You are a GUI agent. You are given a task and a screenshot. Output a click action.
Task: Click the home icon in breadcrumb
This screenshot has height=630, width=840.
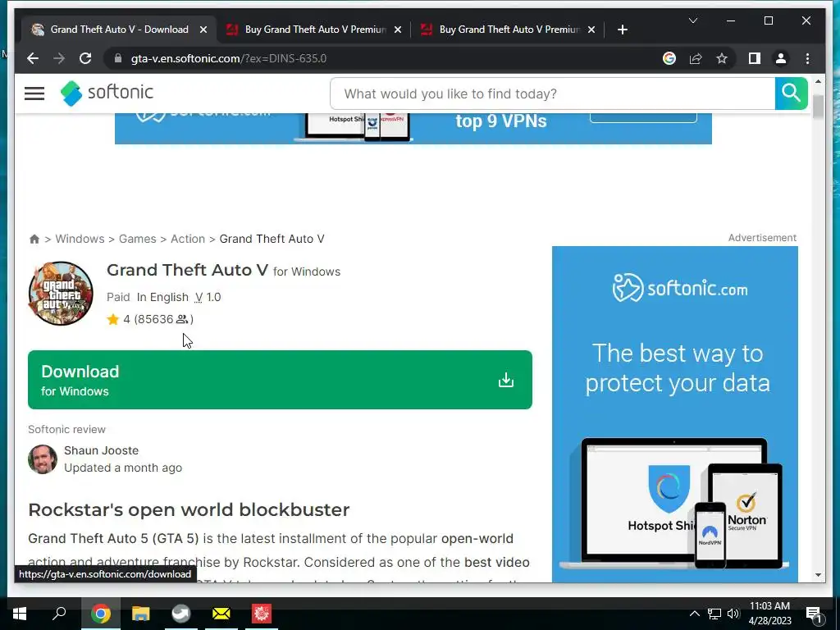tap(34, 239)
